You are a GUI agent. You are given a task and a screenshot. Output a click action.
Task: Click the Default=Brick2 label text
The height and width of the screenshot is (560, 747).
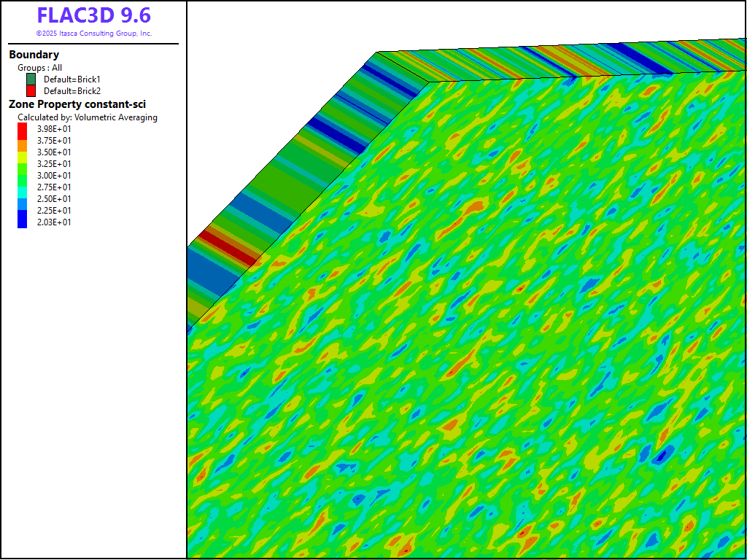[x=72, y=91]
